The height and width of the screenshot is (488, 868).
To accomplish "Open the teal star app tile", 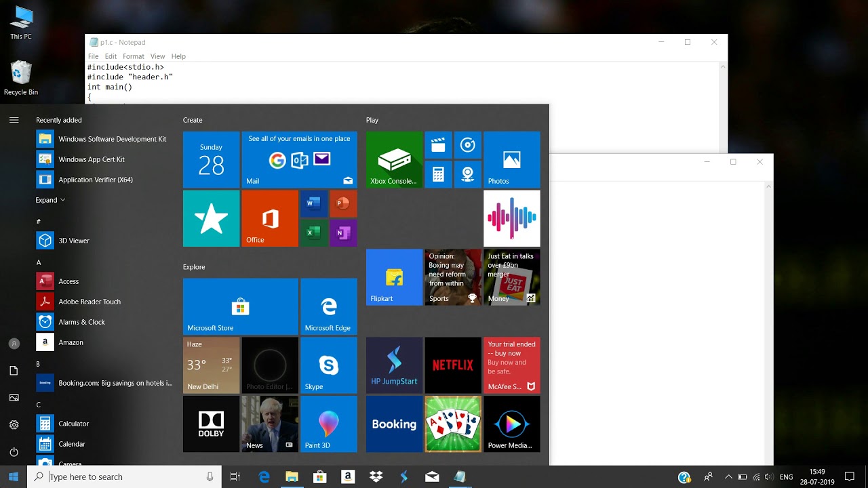I will pos(211,218).
